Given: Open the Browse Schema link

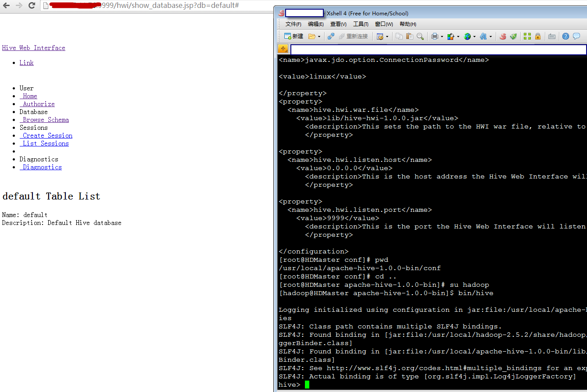Looking at the screenshot, I should point(44,120).
